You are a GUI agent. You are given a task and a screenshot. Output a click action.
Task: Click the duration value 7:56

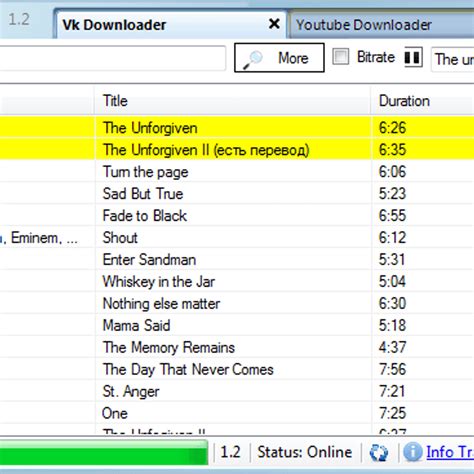click(x=392, y=369)
